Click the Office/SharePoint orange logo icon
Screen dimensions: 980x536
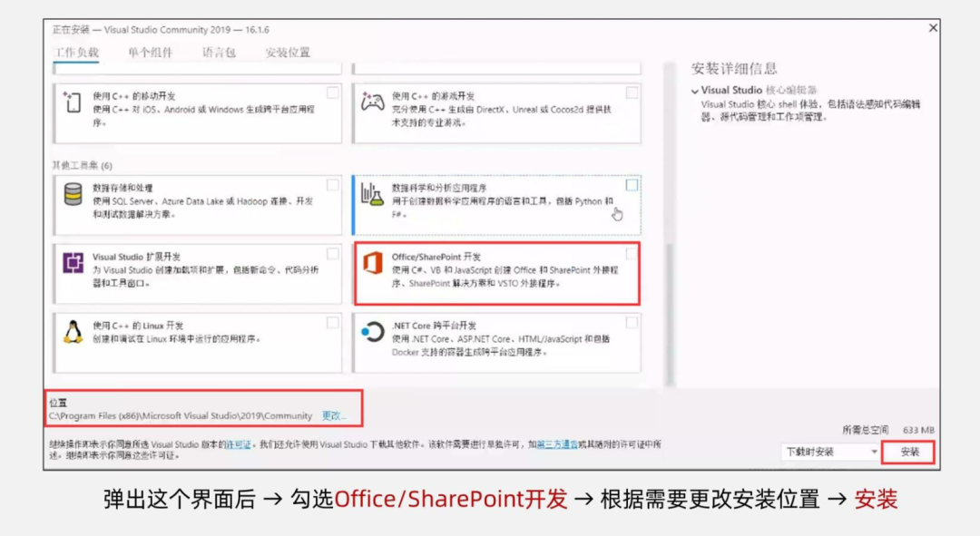click(x=373, y=263)
